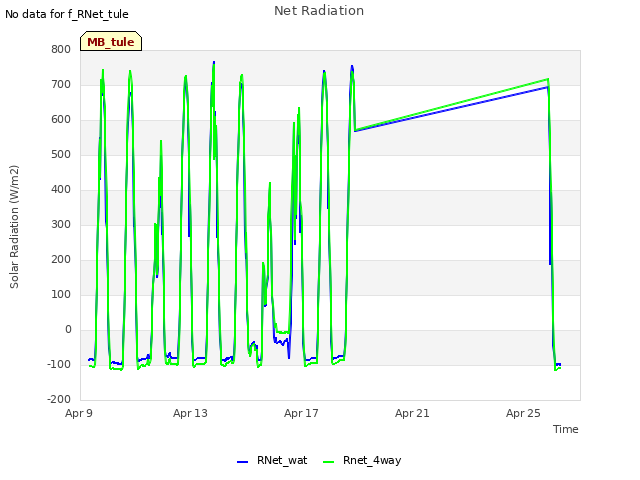Click the blue RNet_wat legend color marker

242,462
